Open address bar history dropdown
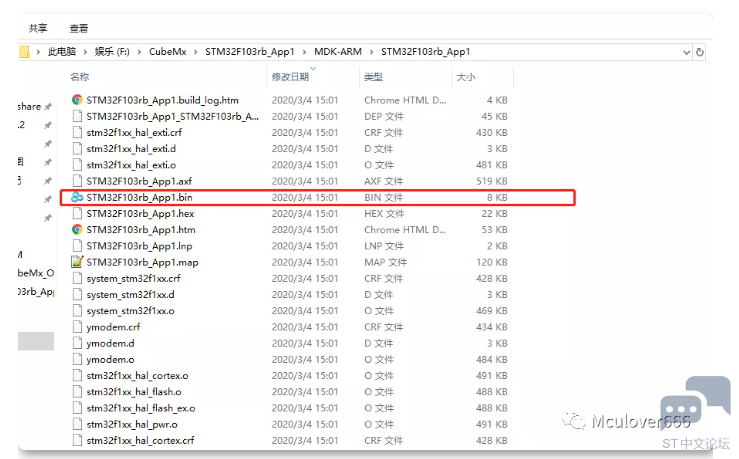The width and height of the screenshot is (739, 459). (686, 52)
